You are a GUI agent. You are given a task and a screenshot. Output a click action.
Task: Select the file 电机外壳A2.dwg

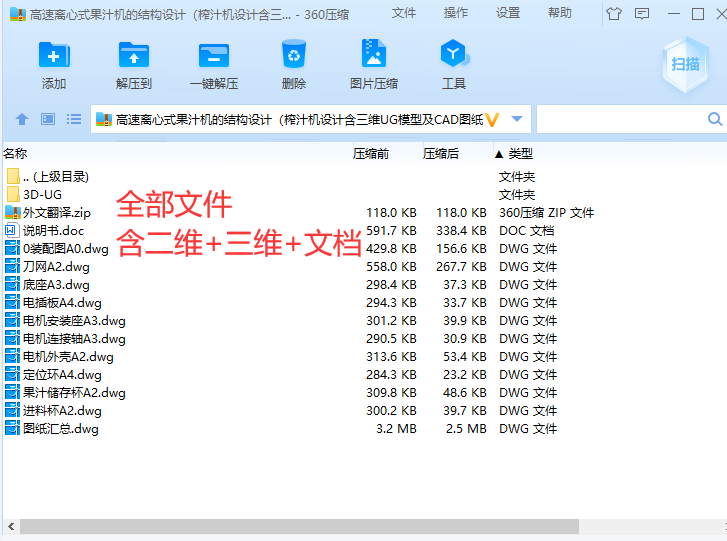68,357
